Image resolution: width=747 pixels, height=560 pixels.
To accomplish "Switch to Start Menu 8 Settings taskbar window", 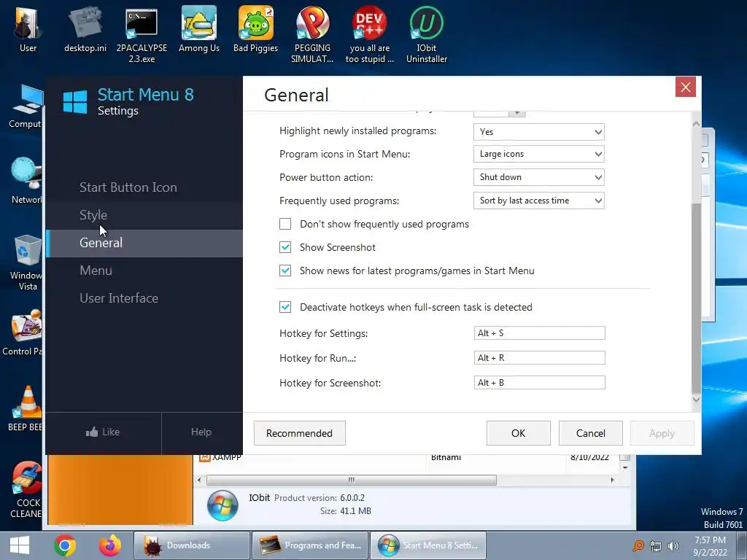I will [x=427, y=545].
